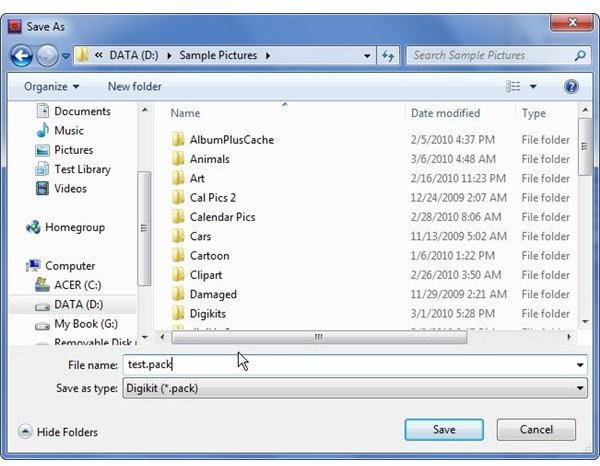Click left arrow of horizontal scrollbar
The image size is (600, 466).
click(163, 337)
